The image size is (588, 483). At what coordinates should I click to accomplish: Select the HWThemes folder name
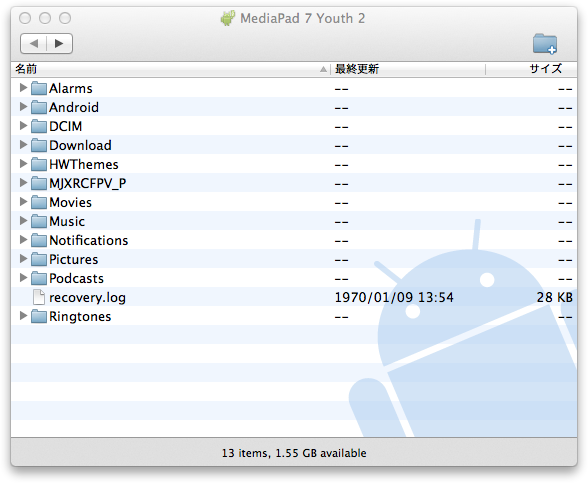tap(84, 164)
